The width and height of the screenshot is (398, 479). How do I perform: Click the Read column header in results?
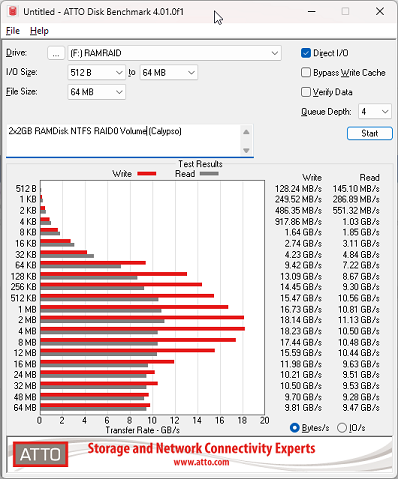click(x=369, y=178)
